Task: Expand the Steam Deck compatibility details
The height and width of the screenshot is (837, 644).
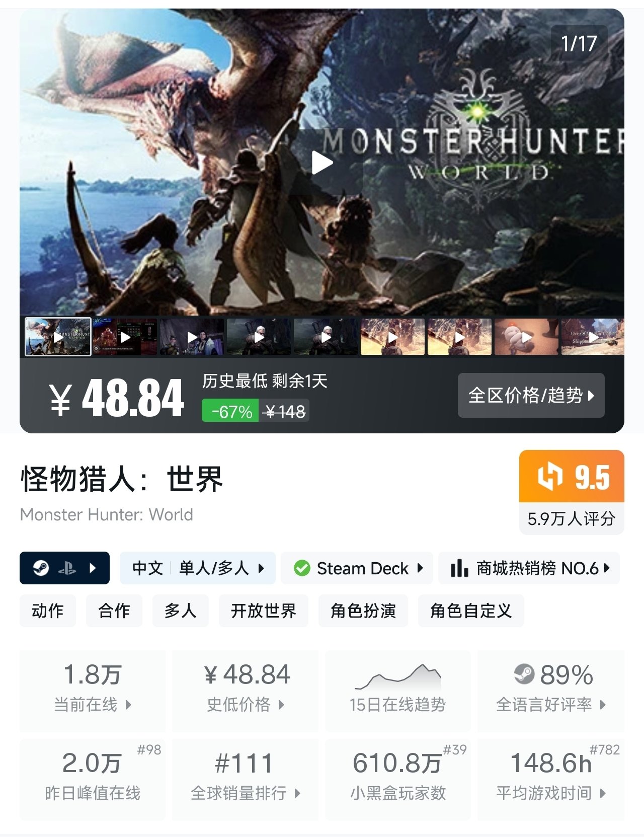Action: pos(357,568)
